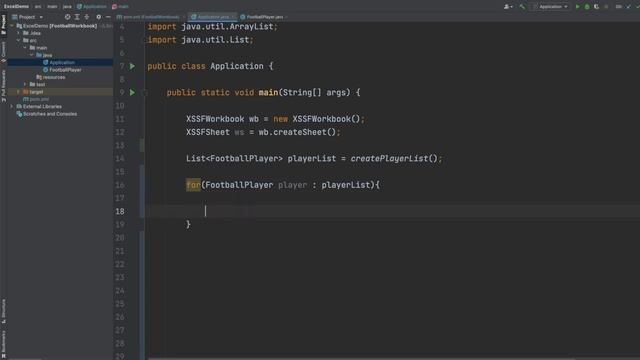
Task: Click the main method breadcrumb in the navigation bar
Action: 120,7
